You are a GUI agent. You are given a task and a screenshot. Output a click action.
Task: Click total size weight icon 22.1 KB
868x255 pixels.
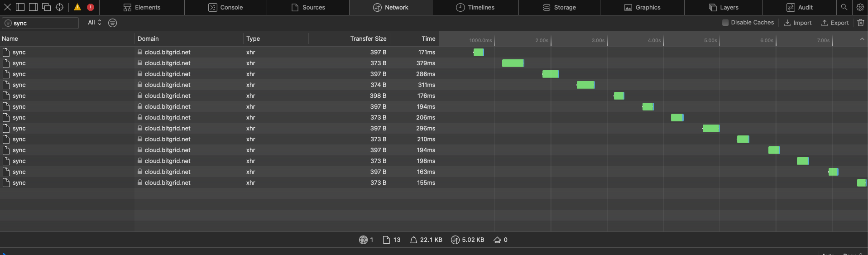[x=413, y=240]
